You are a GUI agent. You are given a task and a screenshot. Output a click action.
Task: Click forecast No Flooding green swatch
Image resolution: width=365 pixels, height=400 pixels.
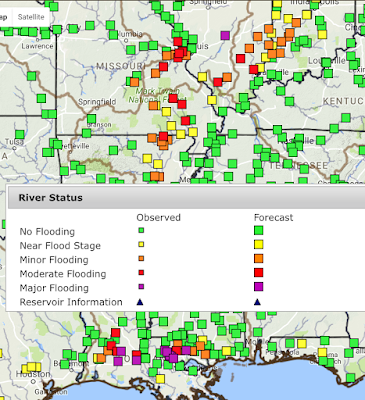point(259,230)
